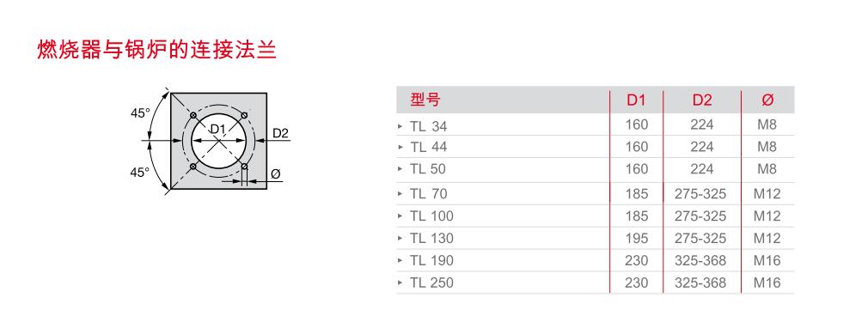Click the upper 45° angle label

[x=140, y=113]
